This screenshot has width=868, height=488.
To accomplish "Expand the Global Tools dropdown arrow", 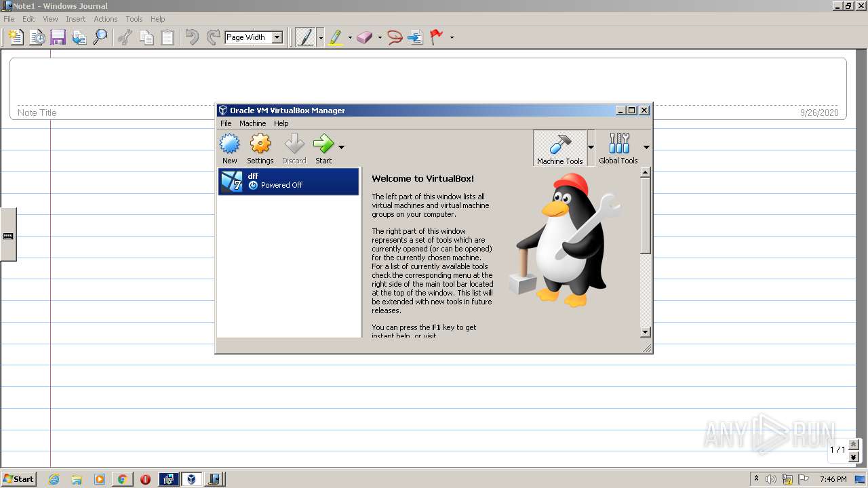I will point(646,147).
